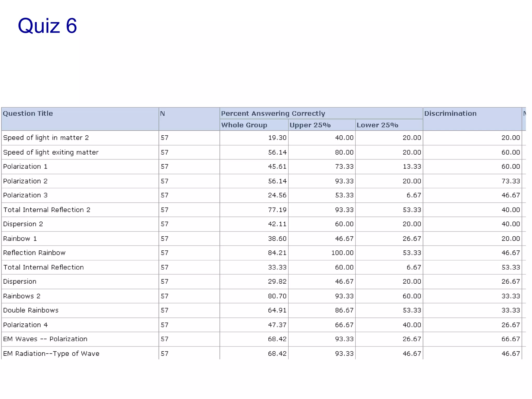Click EM Waves -- Polarization title
532x399 pixels.
pyautogui.click(x=45, y=339)
